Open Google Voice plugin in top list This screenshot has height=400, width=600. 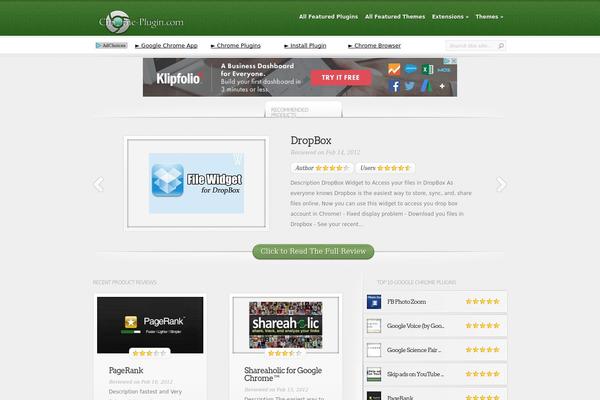[x=415, y=326]
